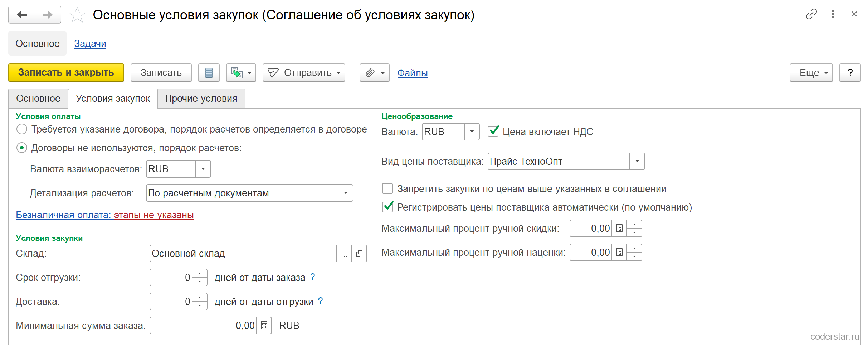Open the Файлы link
This screenshot has height=345, width=868.
(x=413, y=73)
